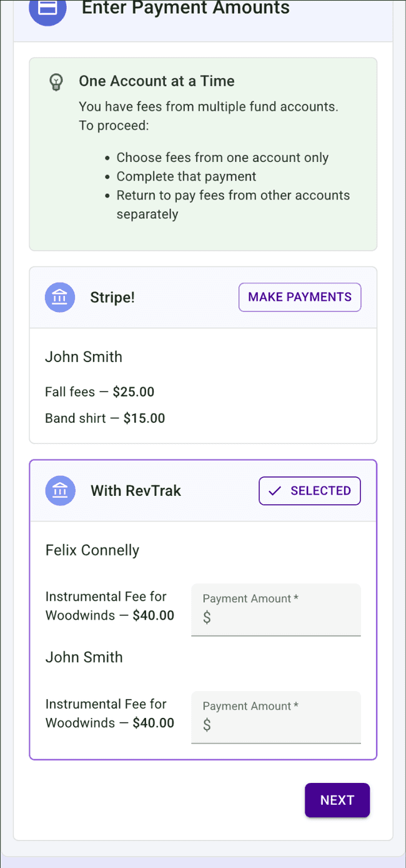Screen dimensions: 406x868
Task: Click Felix Connelly's name heading
Action: coord(92,550)
